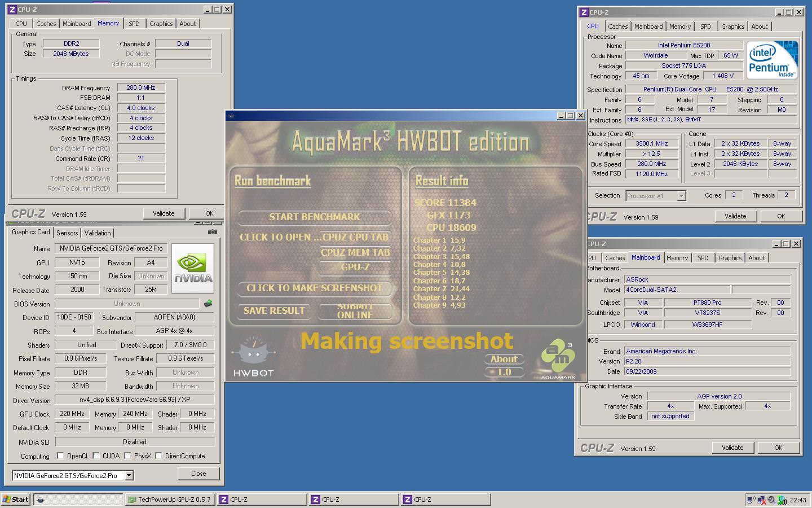Click the BIOS save chip icon in GPU-Z
Screen dimensions: 812x508
(x=208, y=304)
